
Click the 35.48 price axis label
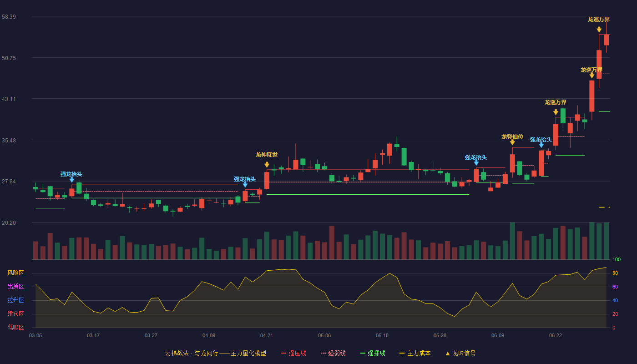[9, 141]
